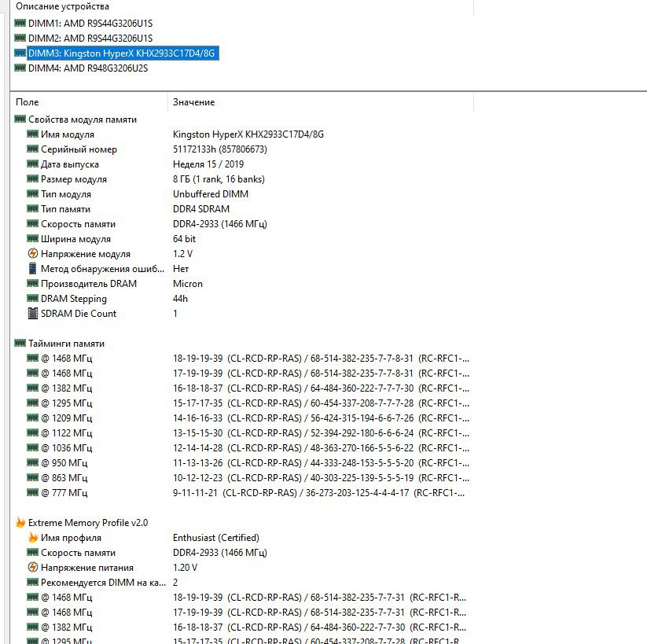The height and width of the screenshot is (644, 647).
Task: Click the 'Ширина модуля' row icon
Action: point(32,238)
